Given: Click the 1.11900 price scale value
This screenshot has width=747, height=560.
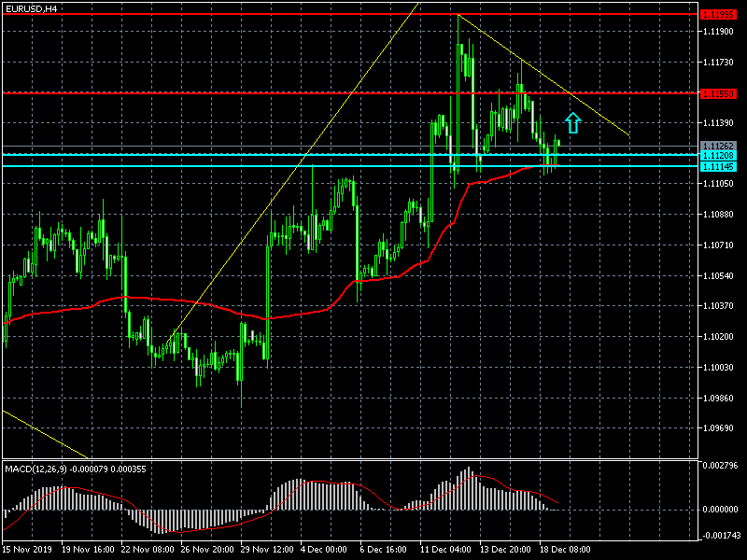Looking at the screenshot, I should (x=718, y=32).
